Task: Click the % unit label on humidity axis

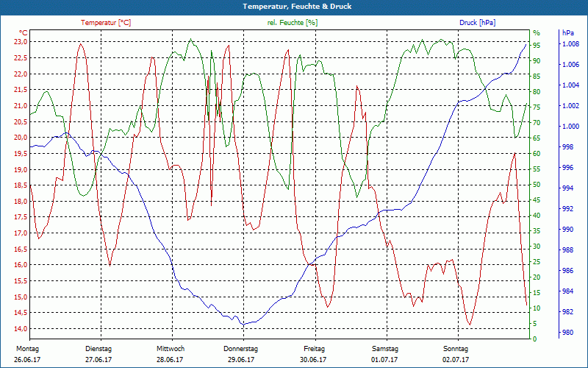Action: pyautogui.click(x=537, y=33)
